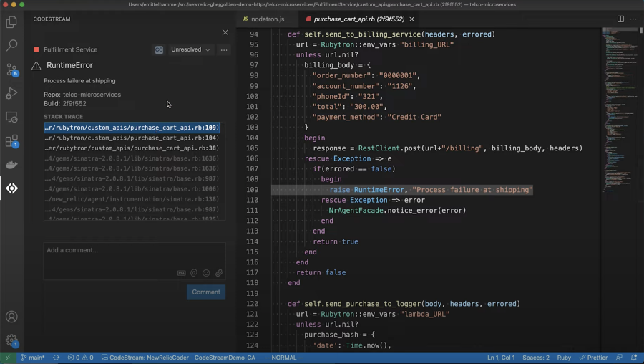Screen dimensions: 644x364
Task: Open the notifications bell in status bar
Action: tap(634, 358)
